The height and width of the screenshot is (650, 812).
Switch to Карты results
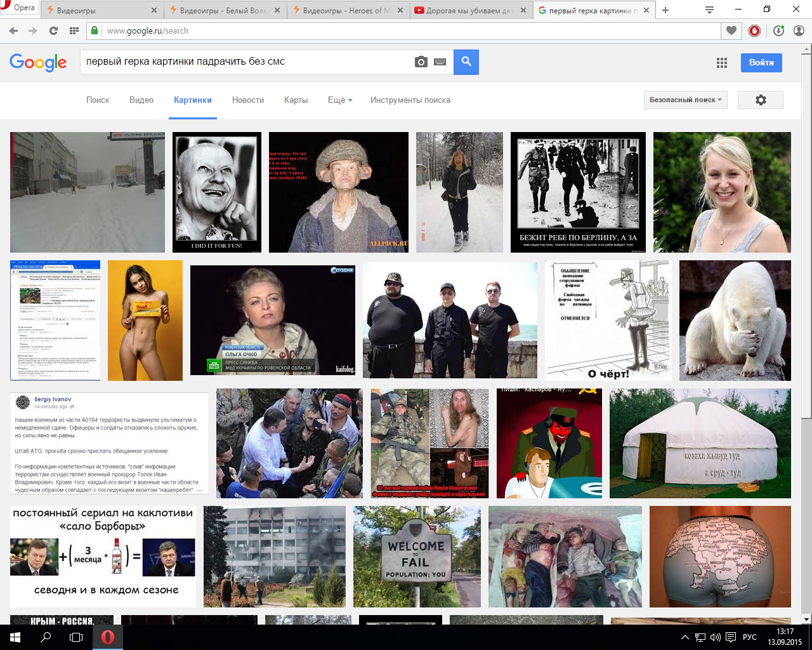coord(296,100)
